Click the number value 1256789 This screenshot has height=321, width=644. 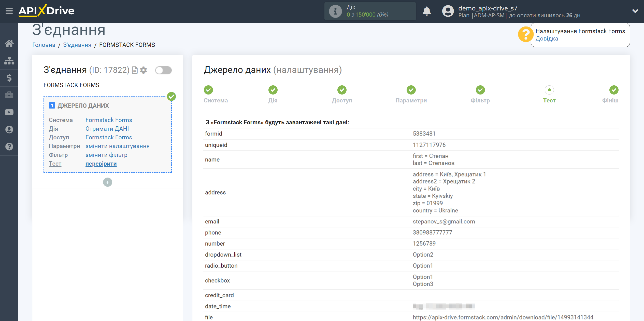(424, 244)
